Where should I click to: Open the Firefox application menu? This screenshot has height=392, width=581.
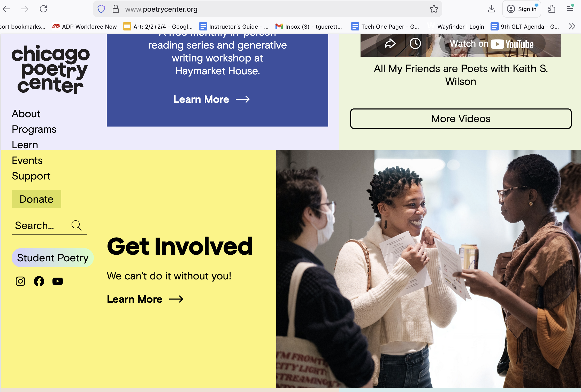pos(570,9)
